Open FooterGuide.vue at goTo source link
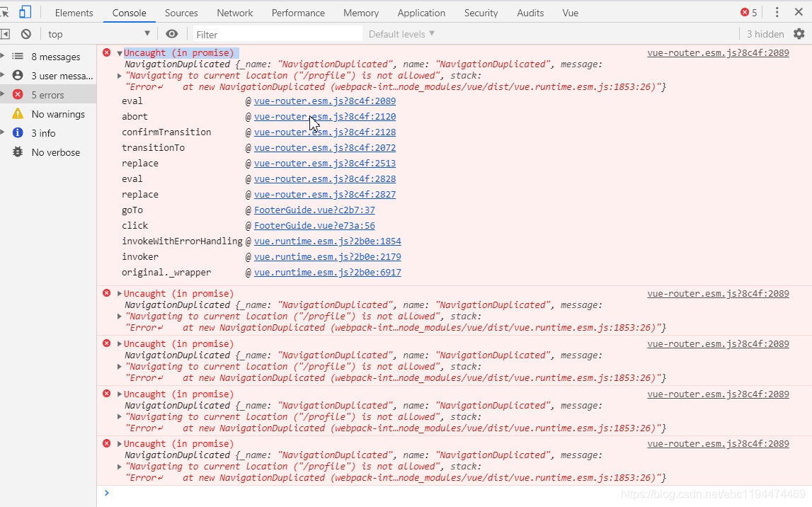The image size is (812, 507). pyautogui.click(x=314, y=210)
